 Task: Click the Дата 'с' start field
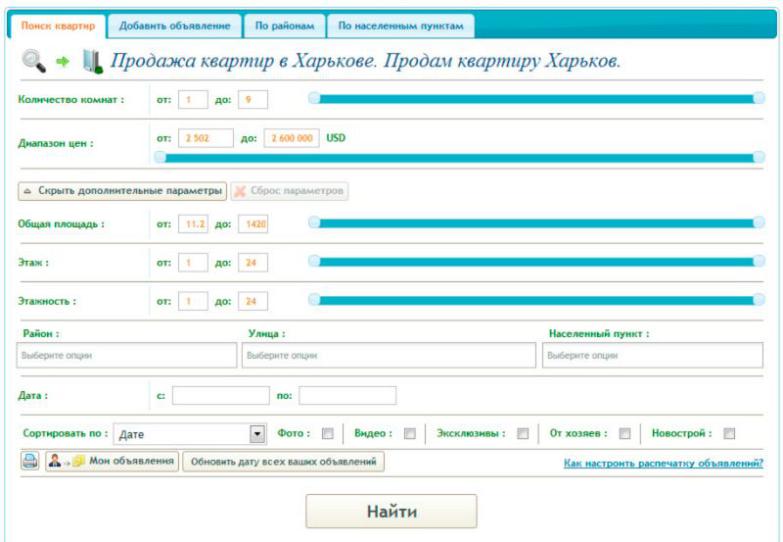220,395
